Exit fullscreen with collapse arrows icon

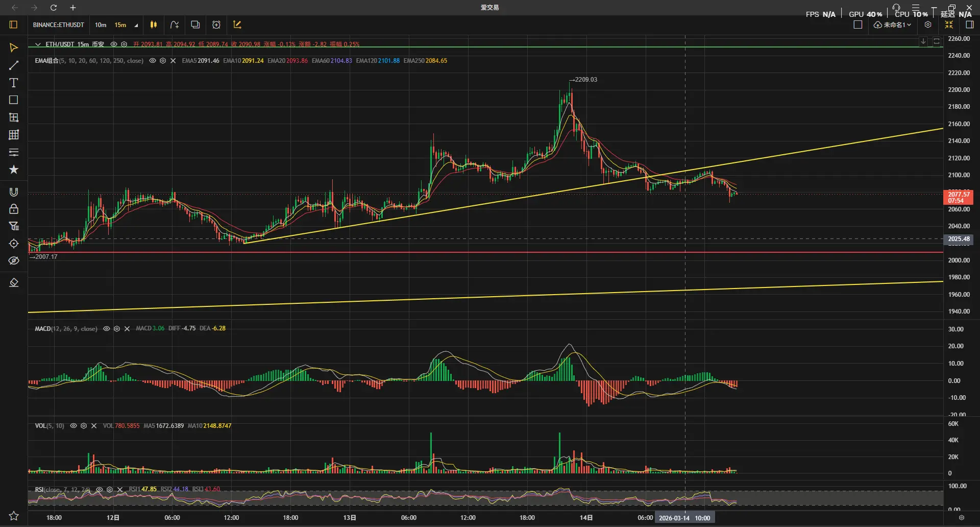(949, 25)
